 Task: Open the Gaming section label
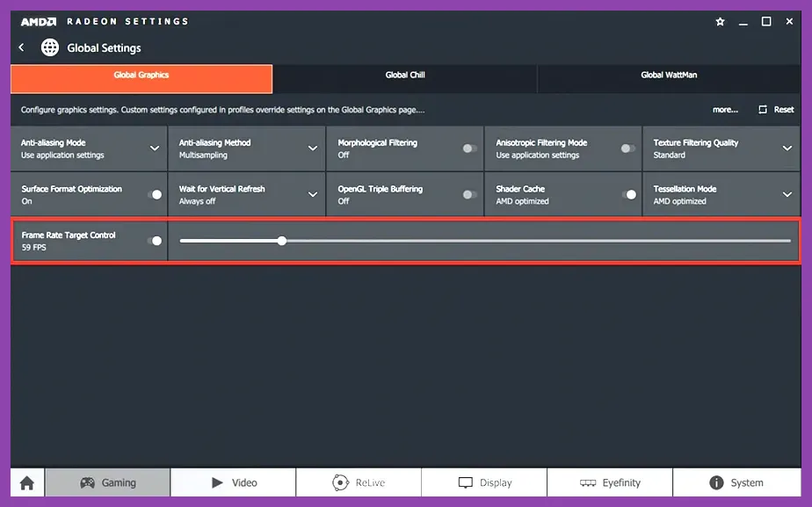(119, 482)
